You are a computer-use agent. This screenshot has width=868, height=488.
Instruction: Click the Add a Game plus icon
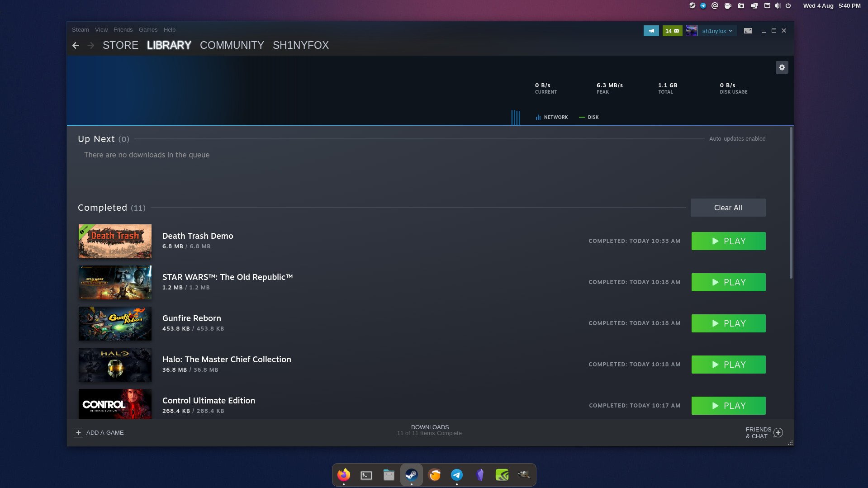78,433
